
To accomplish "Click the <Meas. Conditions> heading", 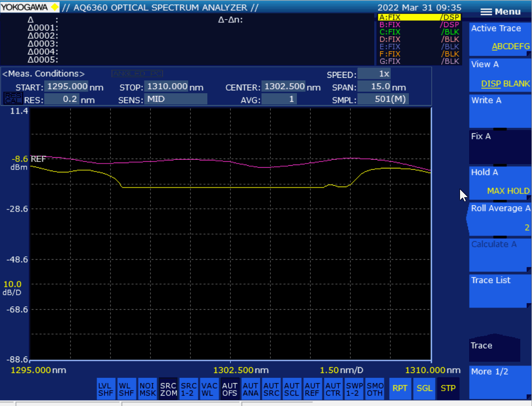I will (43, 74).
